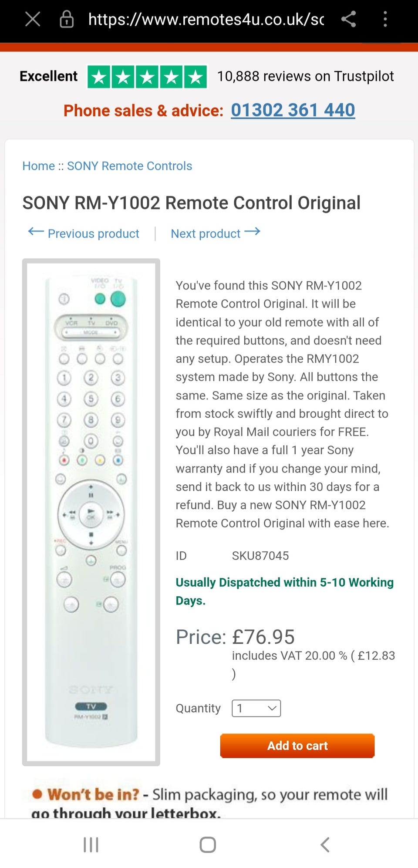Tap the right arrow beside Next product

253,232
